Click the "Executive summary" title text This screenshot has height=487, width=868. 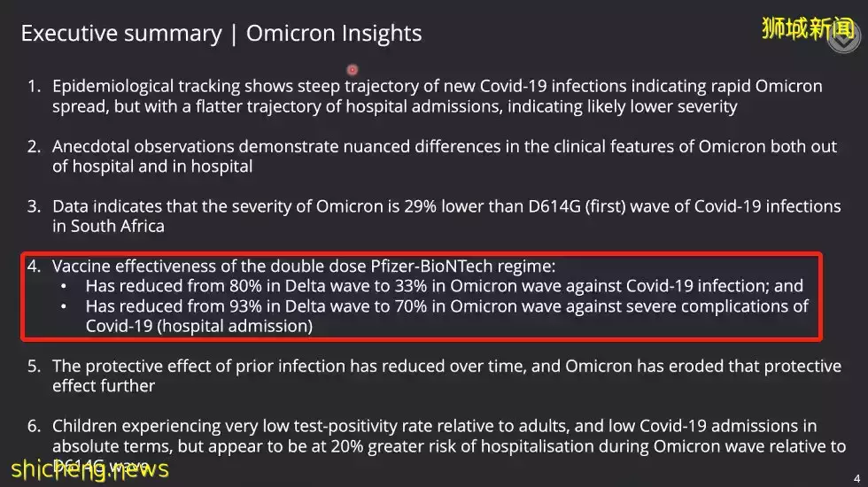click(x=120, y=34)
